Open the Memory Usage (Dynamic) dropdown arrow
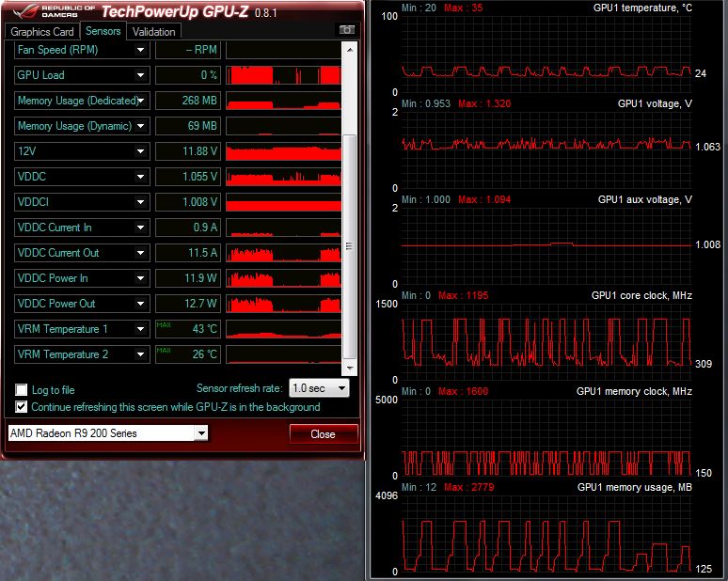The width and height of the screenshot is (728, 581). pyautogui.click(x=140, y=126)
